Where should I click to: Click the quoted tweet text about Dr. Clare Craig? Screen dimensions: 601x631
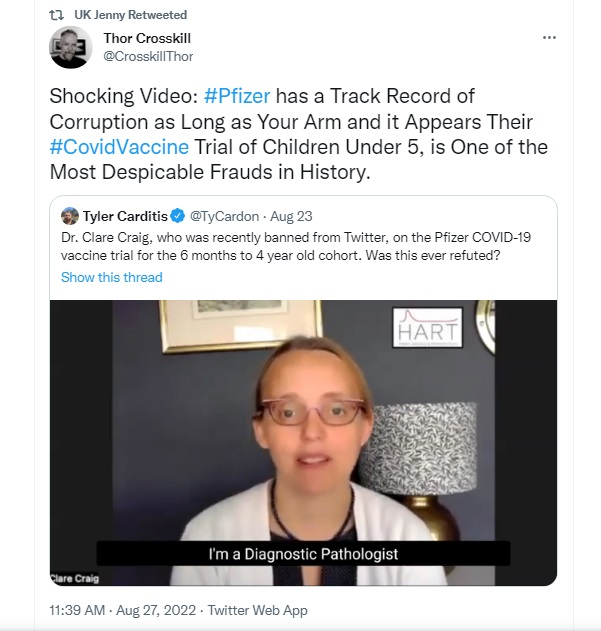pos(296,246)
